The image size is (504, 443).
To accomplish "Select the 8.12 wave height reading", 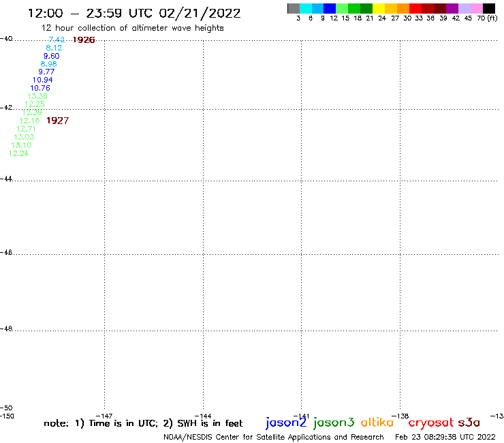I will click(54, 48).
